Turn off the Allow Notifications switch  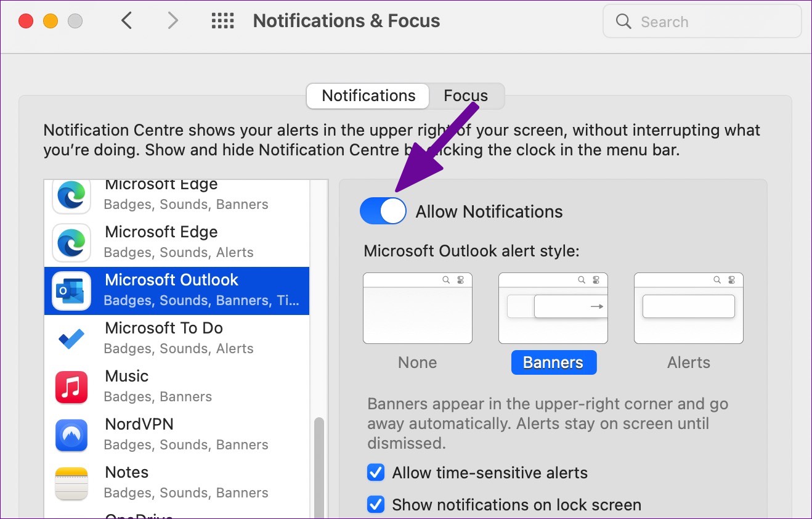click(x=383, y=211)
